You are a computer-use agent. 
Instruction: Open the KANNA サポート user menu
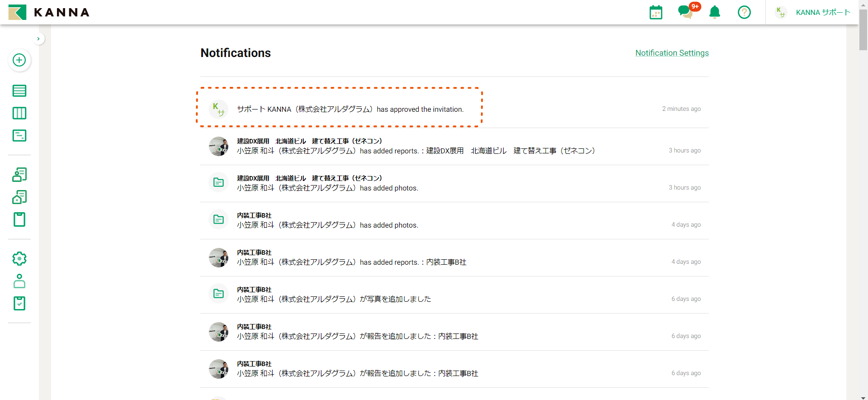[813, 12]
